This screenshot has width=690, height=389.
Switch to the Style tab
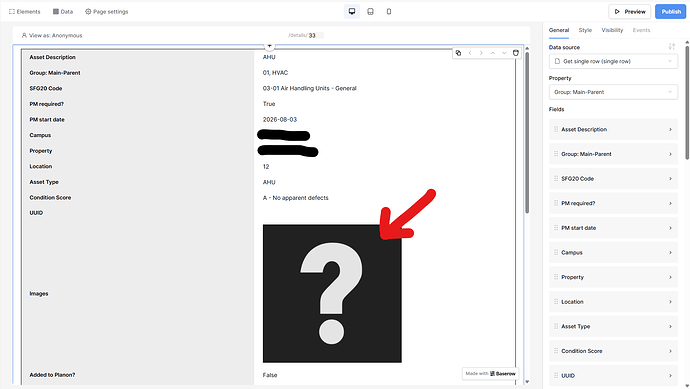click(x=585, y=30)
